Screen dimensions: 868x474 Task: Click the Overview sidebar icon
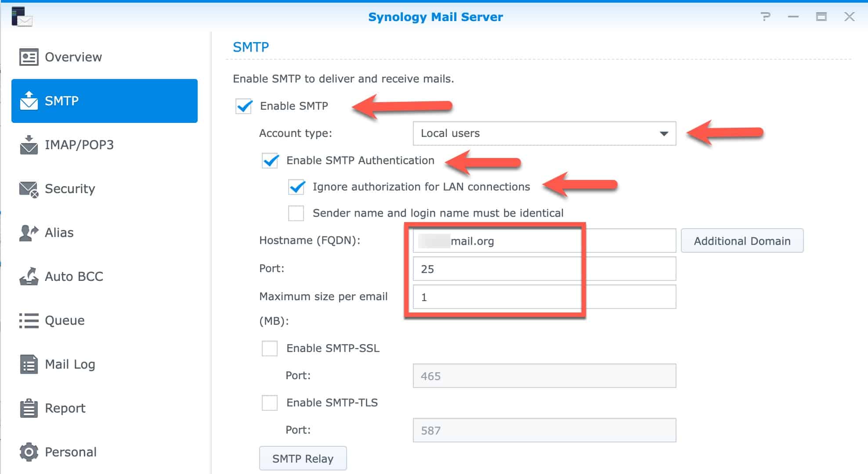pos(29,57)
